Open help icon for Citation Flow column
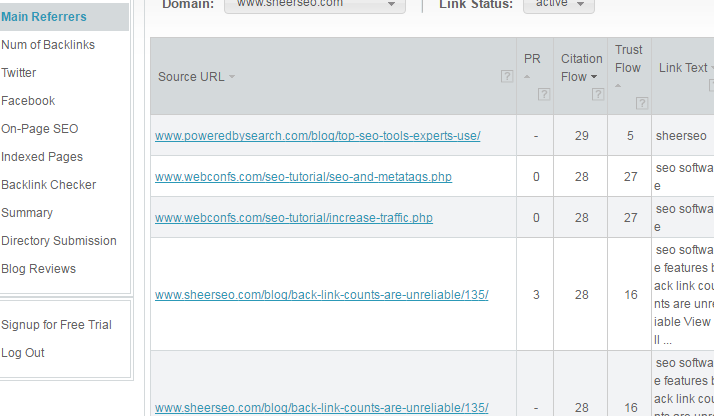 pyautogui.click(x=598, y=94)
